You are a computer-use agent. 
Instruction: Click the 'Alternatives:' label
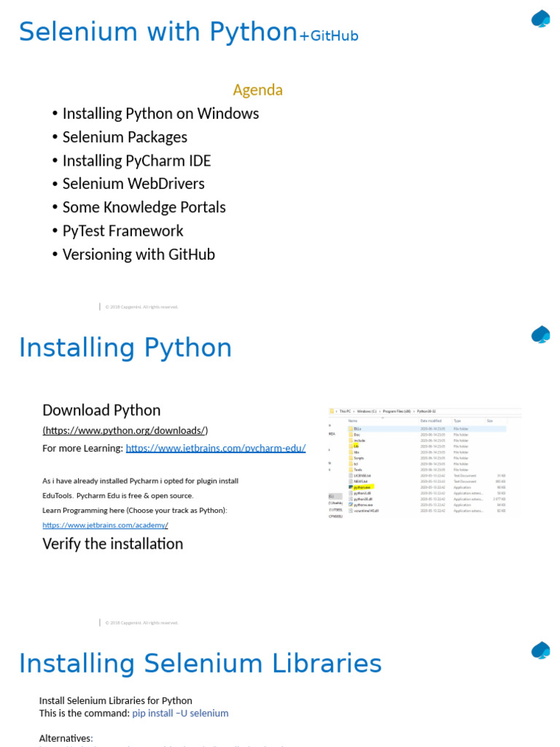[66, 738]
